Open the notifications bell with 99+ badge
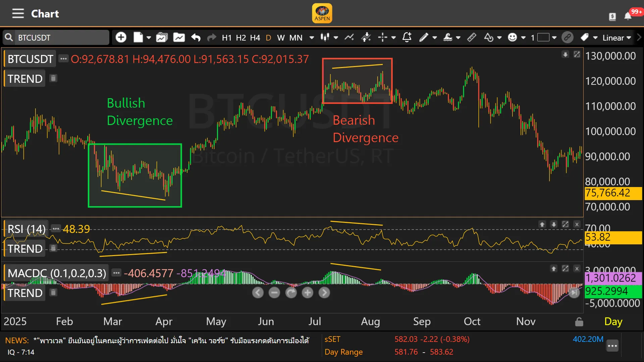This screenshot has width=644, height=362. (628, 16)
